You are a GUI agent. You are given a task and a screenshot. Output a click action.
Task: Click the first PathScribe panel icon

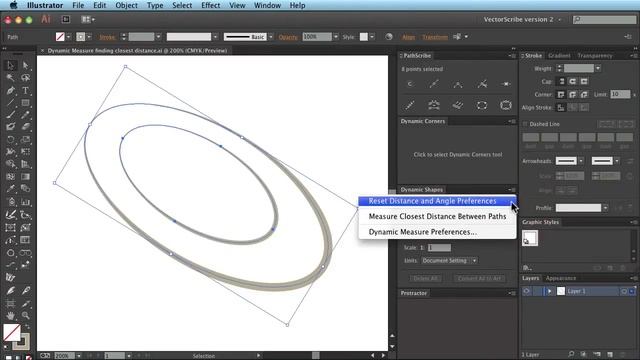[x=410, y=84]
